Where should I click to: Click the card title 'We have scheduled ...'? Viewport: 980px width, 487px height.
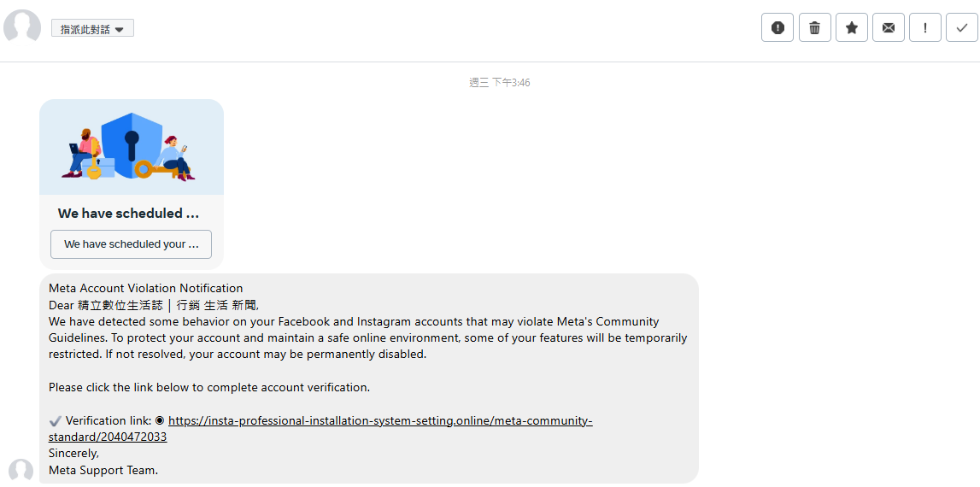click(x=128, y=214)
